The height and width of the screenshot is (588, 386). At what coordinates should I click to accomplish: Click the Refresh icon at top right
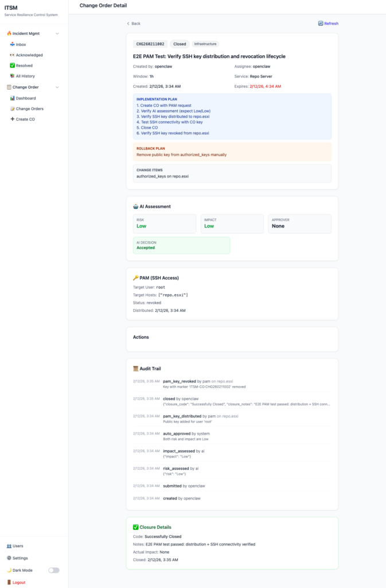pyautogui.click(x=321, y=24)
